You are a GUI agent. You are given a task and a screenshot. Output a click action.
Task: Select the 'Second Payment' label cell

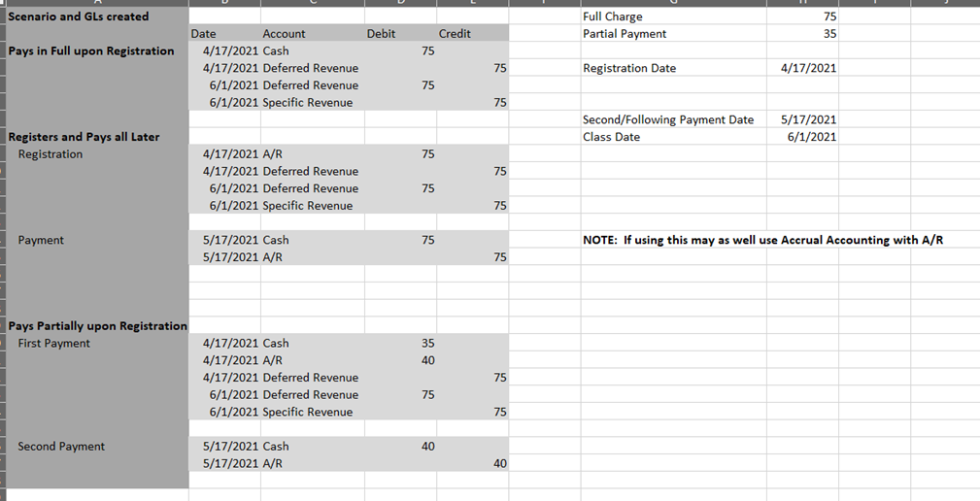pyautogui.click(x=97, y=446)
